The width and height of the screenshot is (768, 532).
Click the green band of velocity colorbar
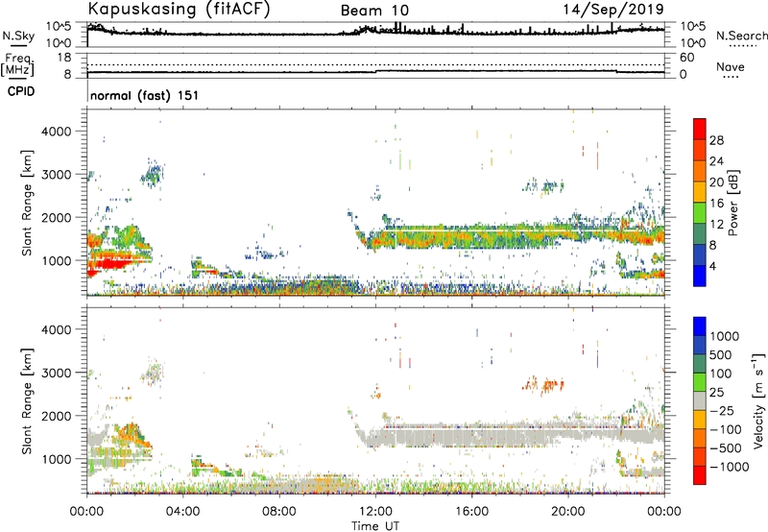[700, 382]
